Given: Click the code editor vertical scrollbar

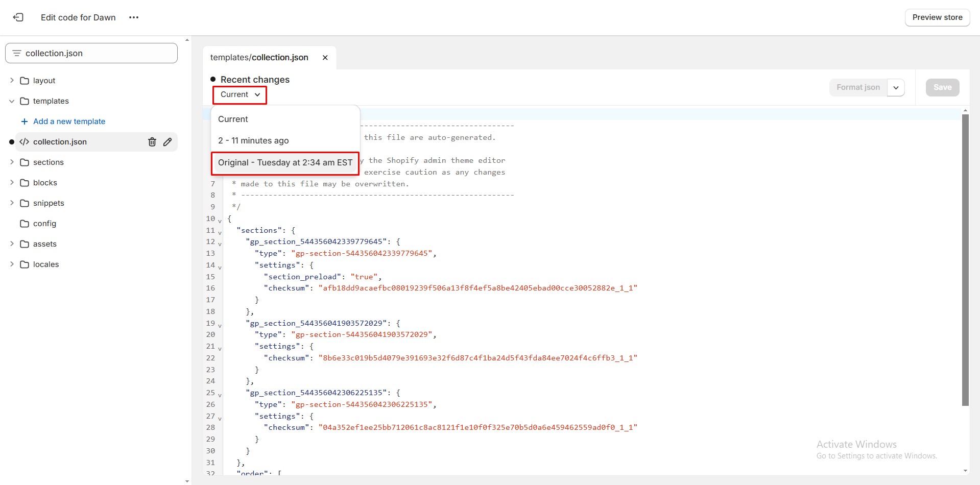Looking at the screenshot, I should (965, 260).
